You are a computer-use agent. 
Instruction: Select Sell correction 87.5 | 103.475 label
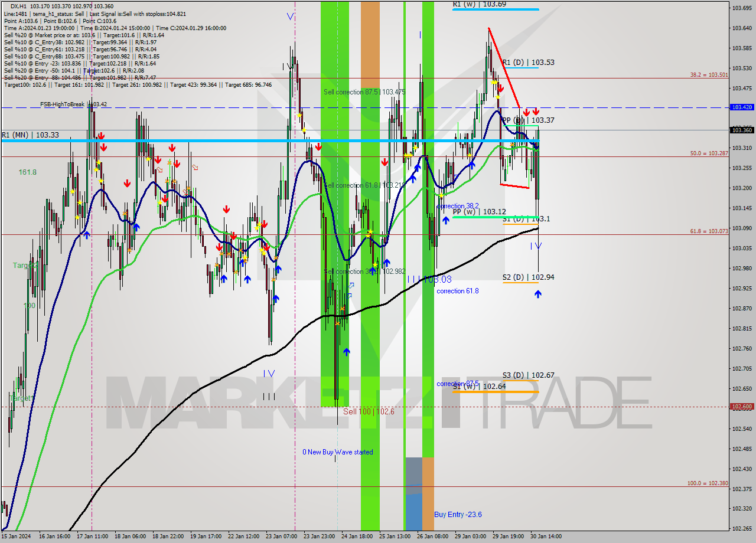(364, 92)
